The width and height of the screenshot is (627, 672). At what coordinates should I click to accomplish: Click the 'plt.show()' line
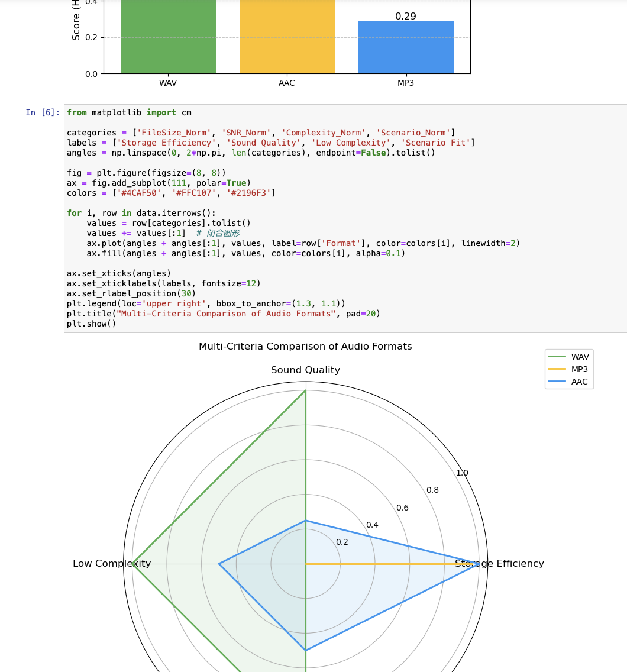[x=91, y=324]
